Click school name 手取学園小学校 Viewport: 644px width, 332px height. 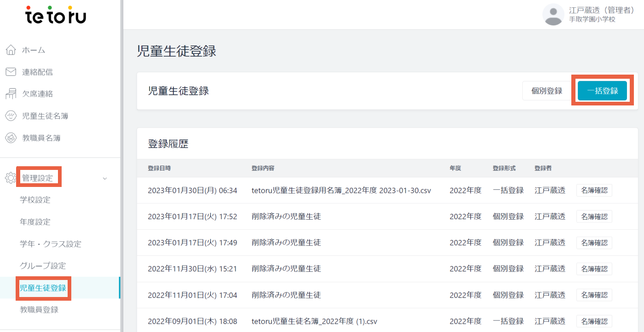coord(592,20)
